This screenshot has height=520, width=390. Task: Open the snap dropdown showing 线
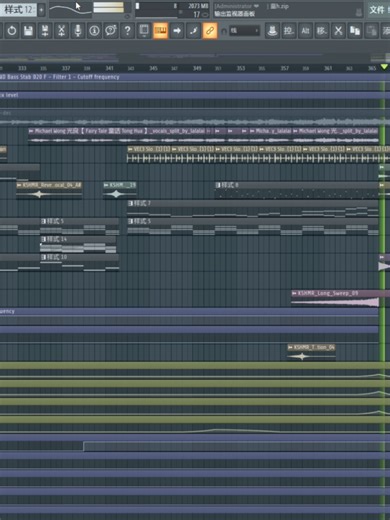tap(245, 31)
